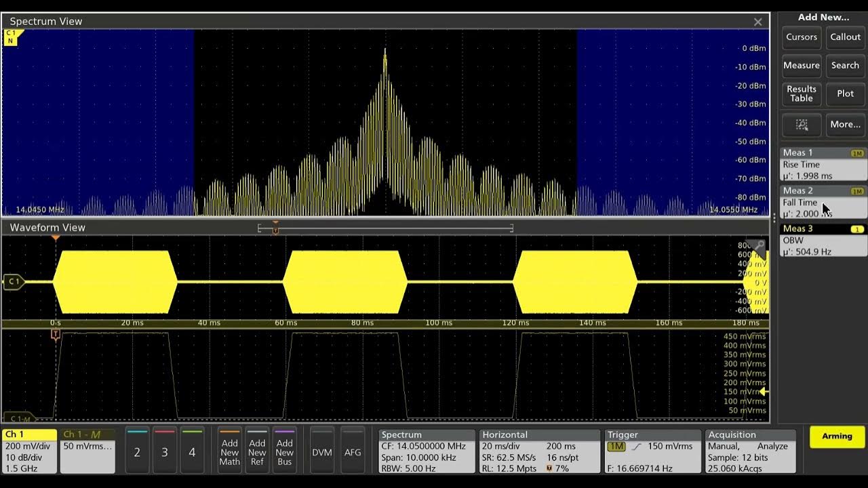This screenshot has height=488, width=868.
Task: Open the Horizontal settings badge
Action: pyautogui.click(x=540, y=451)
